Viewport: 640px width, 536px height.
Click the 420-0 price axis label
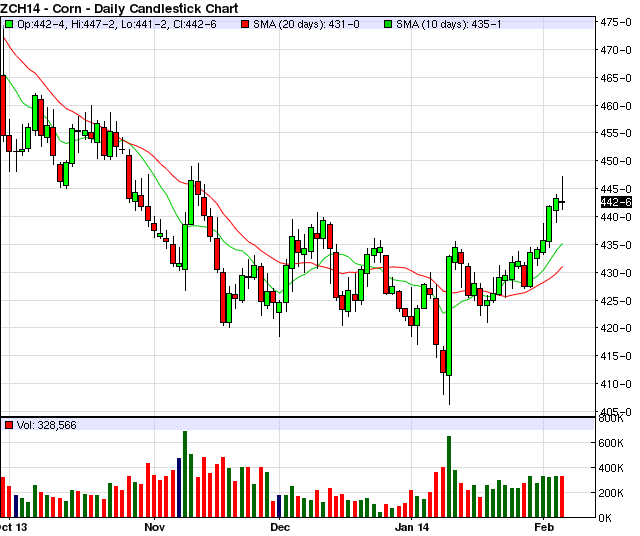pos(616,328)
